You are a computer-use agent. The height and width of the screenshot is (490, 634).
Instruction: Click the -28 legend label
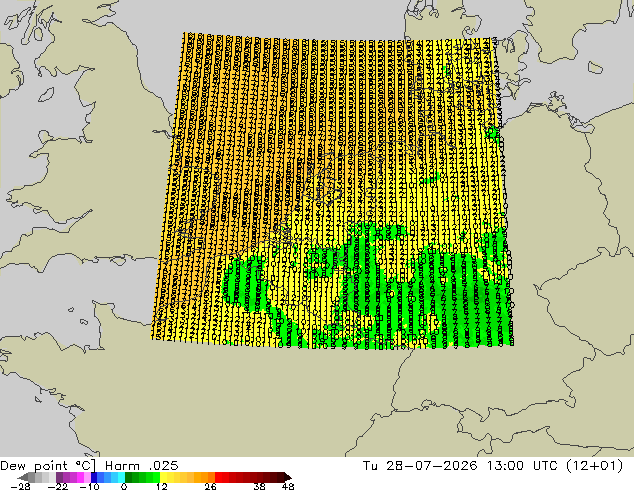click(20, 486)
